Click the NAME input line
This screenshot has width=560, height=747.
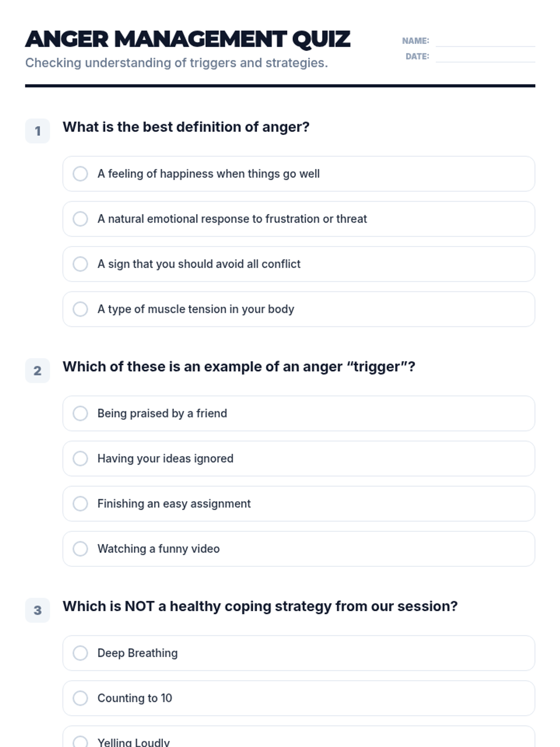(x=485, y=41)
